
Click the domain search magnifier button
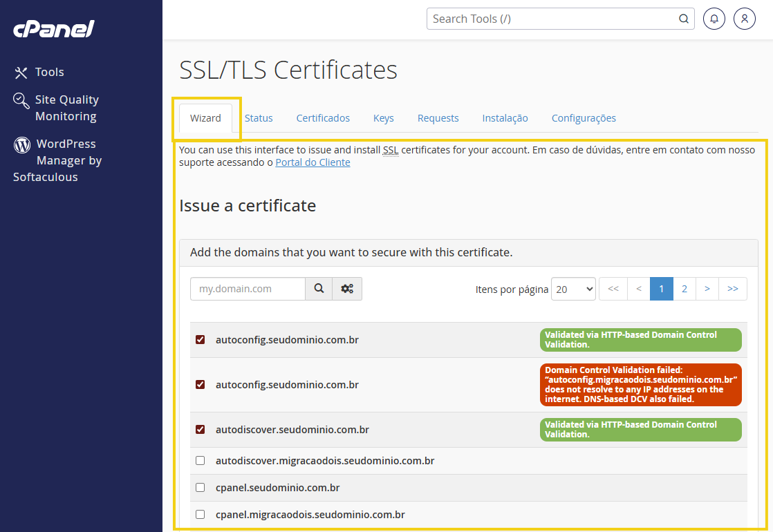[x=319, y=289]
